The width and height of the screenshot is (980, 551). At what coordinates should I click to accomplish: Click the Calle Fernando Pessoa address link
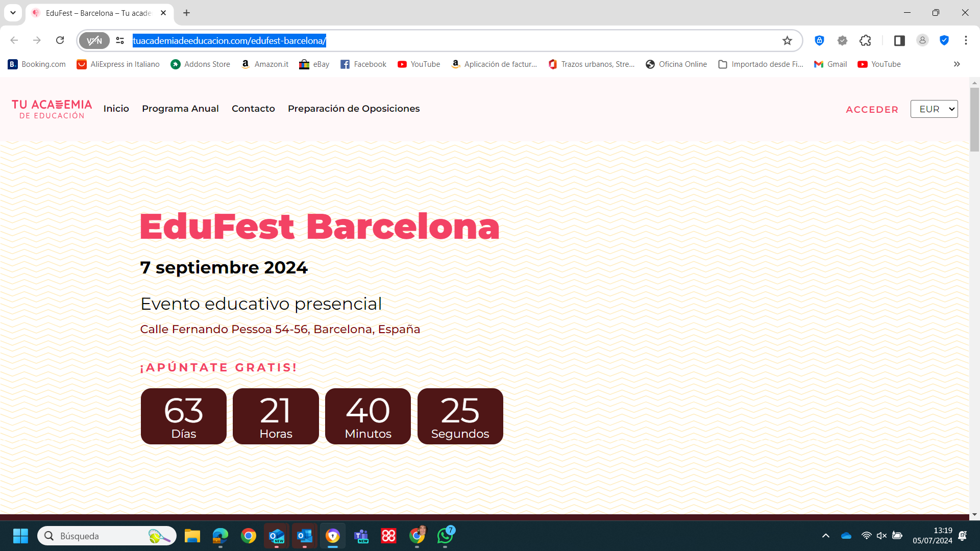(280, 329)
